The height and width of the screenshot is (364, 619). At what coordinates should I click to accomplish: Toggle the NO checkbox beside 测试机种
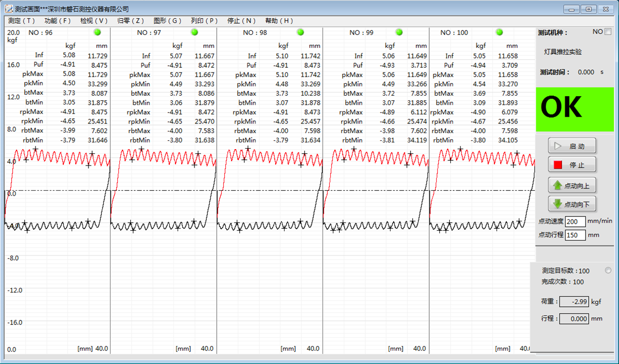(608, 32)
